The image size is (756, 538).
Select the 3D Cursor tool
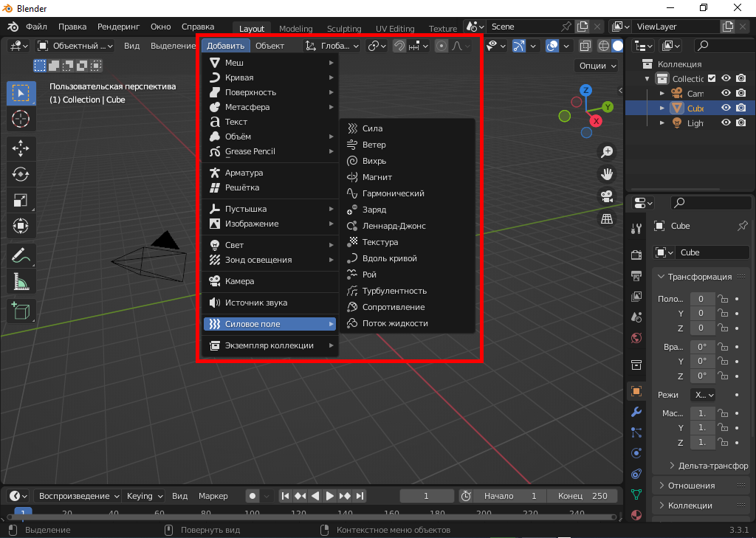[21, 119]
